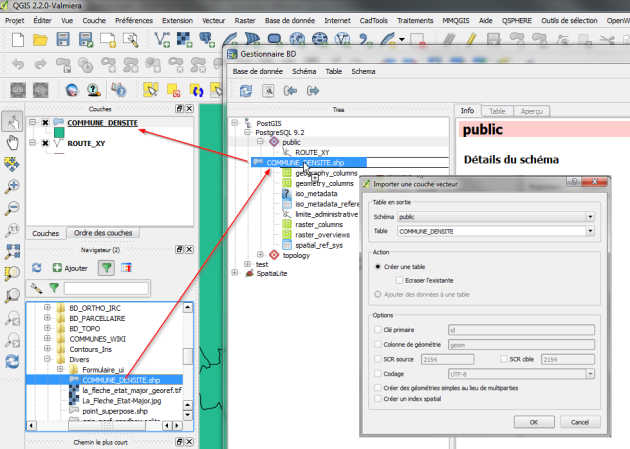Undock the Navigateur (2) panel
Image resolution: width=630 pixels, height=449 pixels.
pos(179,249)
